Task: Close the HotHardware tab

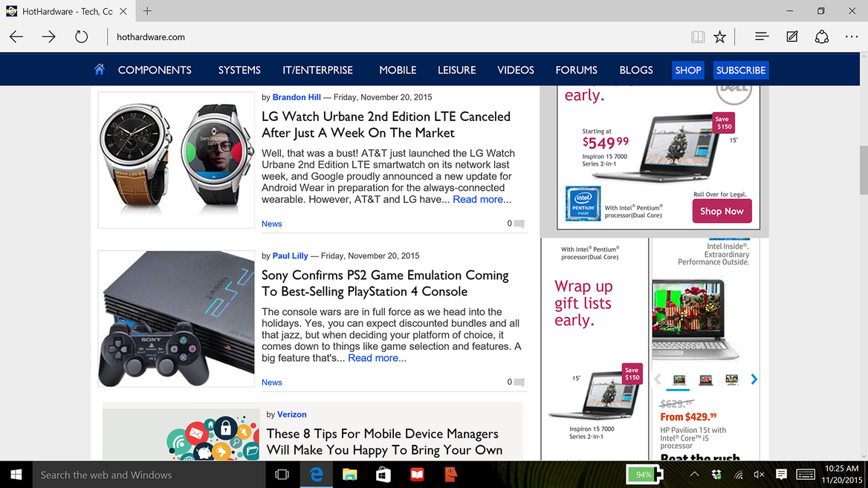Action: pos(123,11)
